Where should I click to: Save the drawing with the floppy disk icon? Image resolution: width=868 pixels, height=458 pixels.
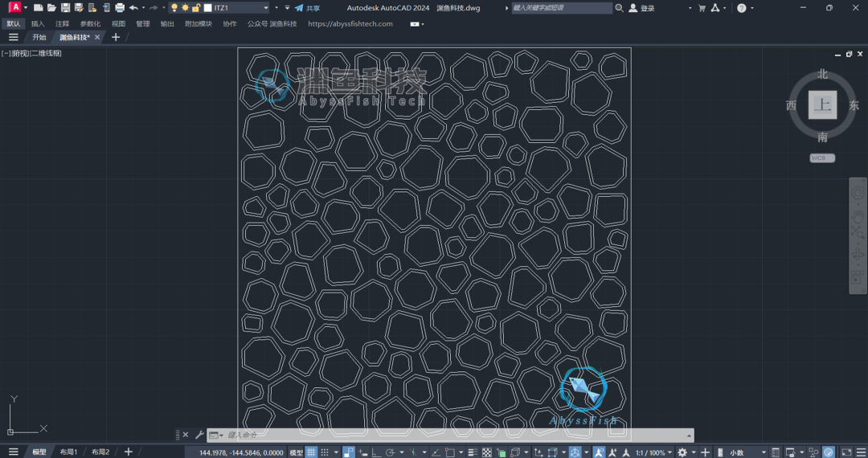click(x=65, y=8)
